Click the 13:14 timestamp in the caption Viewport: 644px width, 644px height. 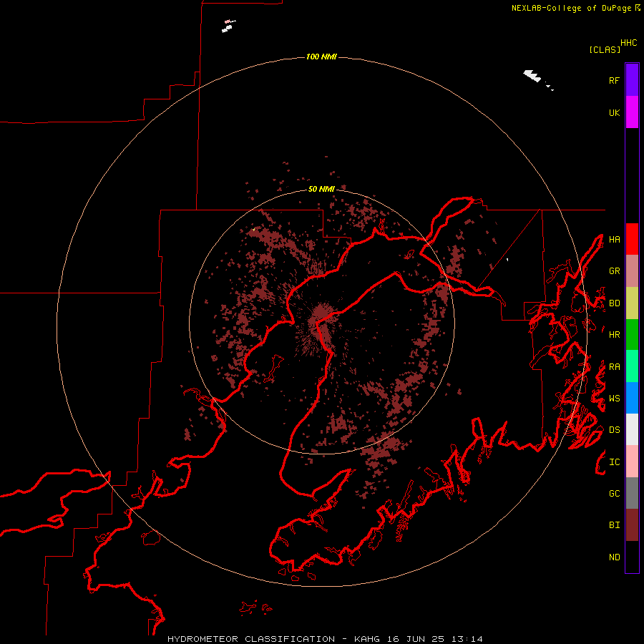[x=467, y=639]
